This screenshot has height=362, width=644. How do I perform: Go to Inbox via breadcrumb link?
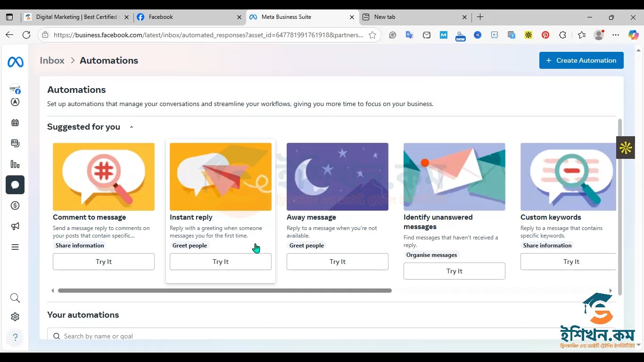point(52,60)
